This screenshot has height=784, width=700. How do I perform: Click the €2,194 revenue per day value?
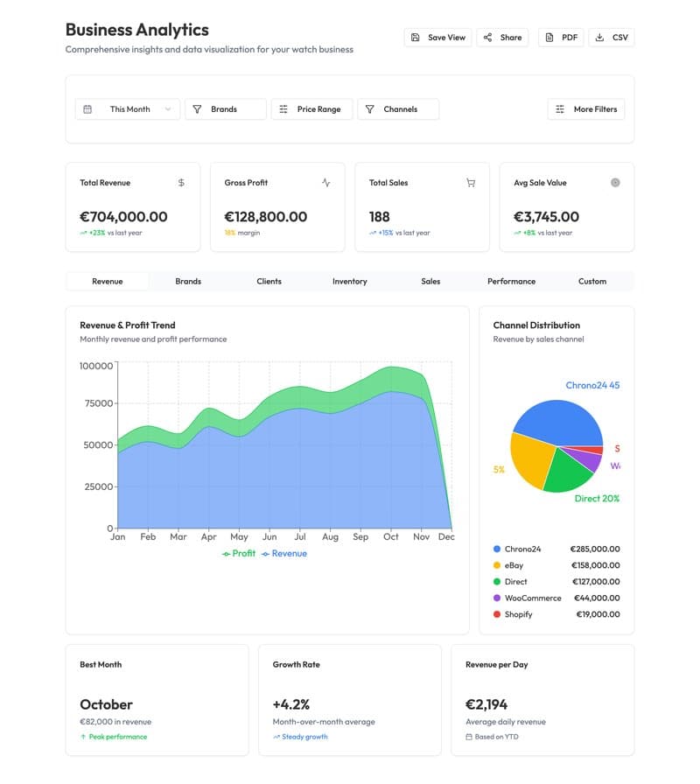[x=486, y=705]
